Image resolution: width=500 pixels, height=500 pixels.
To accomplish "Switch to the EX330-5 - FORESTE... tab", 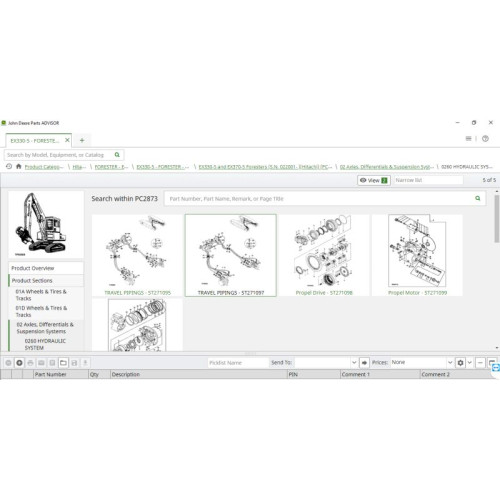I will coord(35,141).
